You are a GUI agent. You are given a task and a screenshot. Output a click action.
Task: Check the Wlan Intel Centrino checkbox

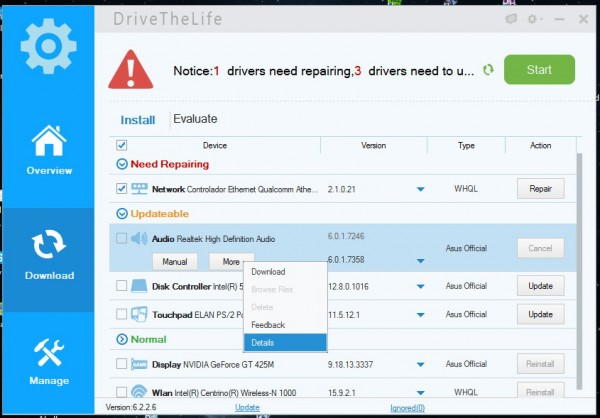(x=121, y=392)
